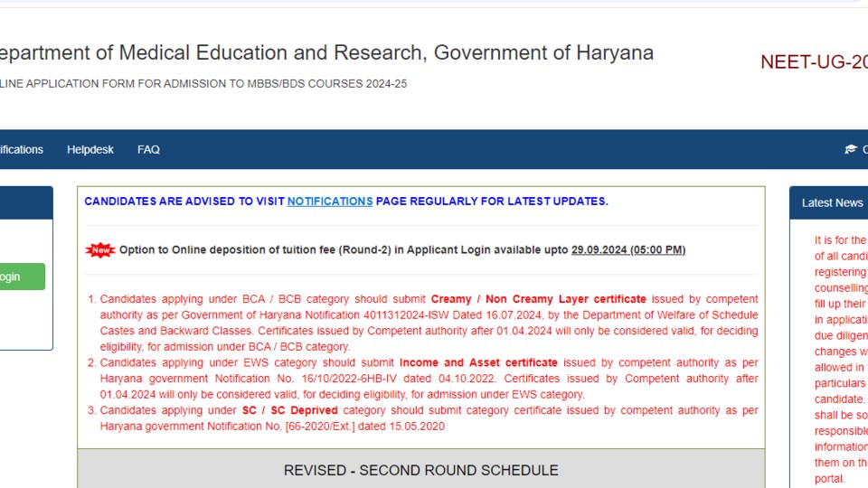Click the REVISED - SECOND ROUND SCHEDULE heading
The width and height of the screenshot is (868, 488).
pos(421,470)
